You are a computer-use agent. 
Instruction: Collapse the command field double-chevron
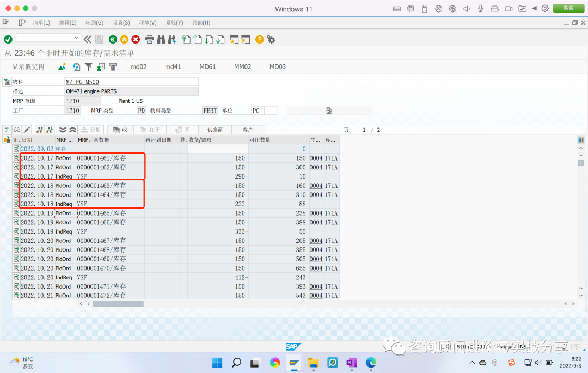[x=87, y=39]
